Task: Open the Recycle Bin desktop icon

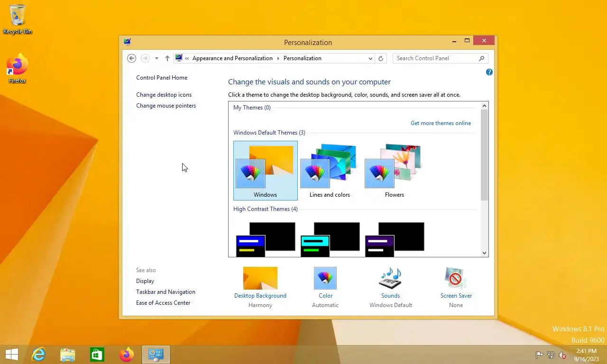Action: [x=18, y=19]
